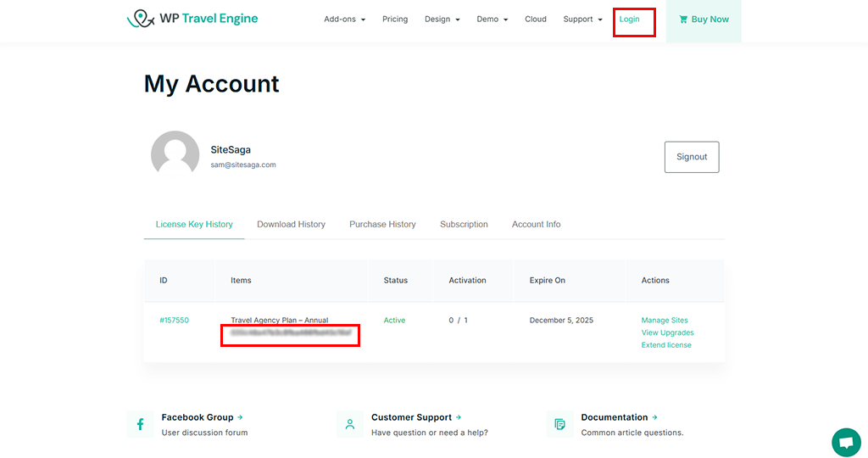Open the Cloud menu item

pyautogui.click(x=536, y=19)
